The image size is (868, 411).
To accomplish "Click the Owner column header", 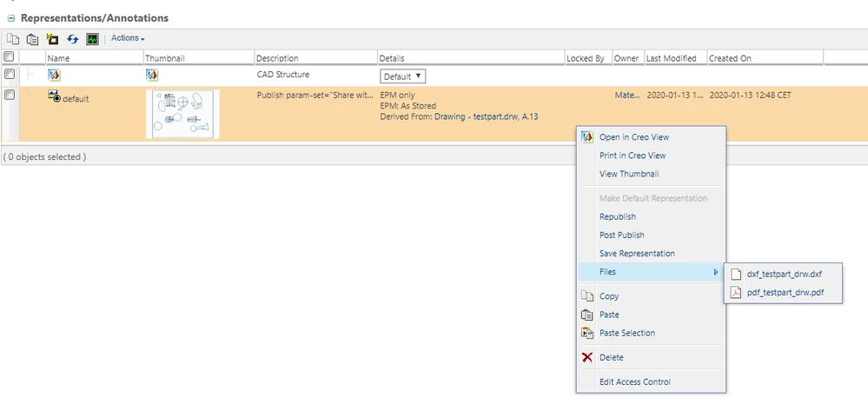I will click(x=626, y=58).
